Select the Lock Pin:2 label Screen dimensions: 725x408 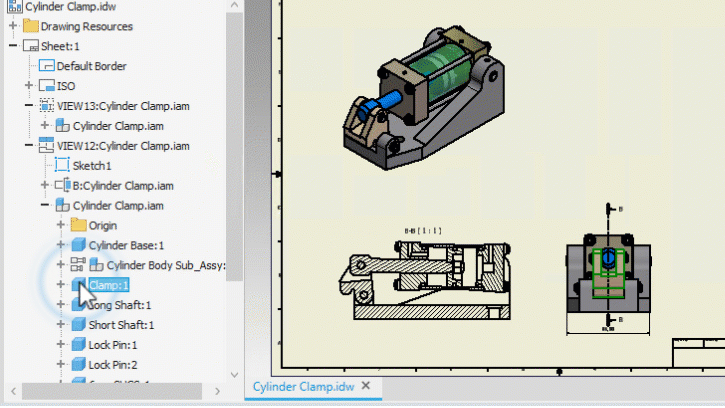pos(113,365)
